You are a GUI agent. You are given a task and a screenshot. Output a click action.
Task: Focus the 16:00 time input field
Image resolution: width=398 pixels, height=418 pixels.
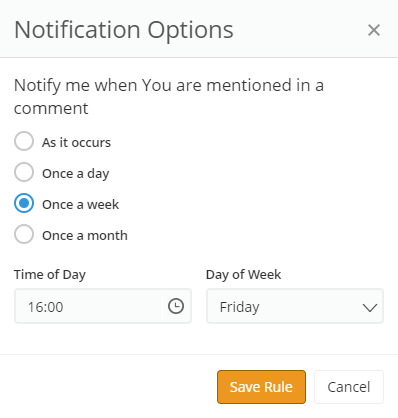[88, 306]
